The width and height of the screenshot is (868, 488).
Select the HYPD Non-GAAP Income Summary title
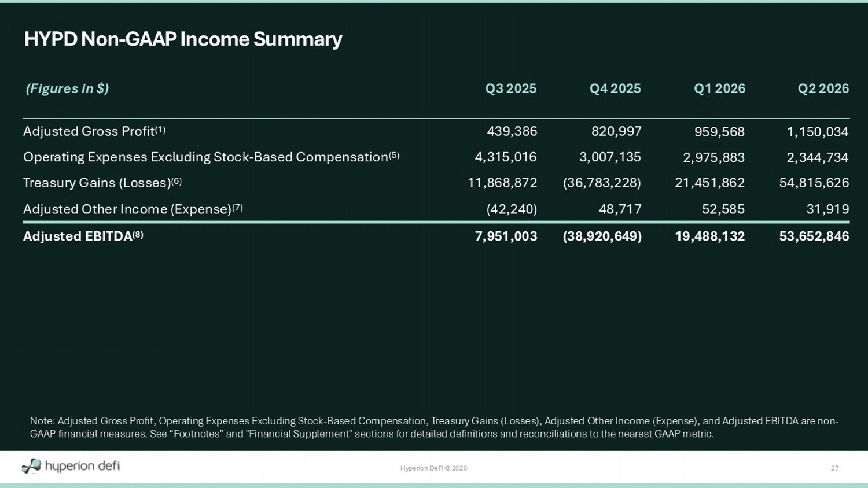click(x=183, y=39)
